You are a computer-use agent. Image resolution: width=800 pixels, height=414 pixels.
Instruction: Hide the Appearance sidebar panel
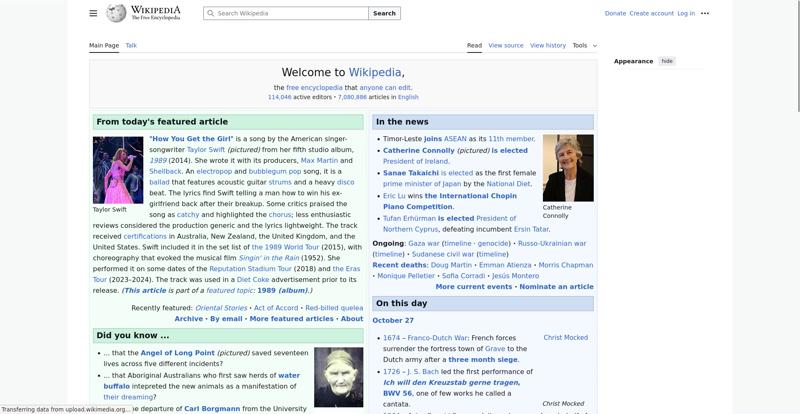click(x=667, y=61)
